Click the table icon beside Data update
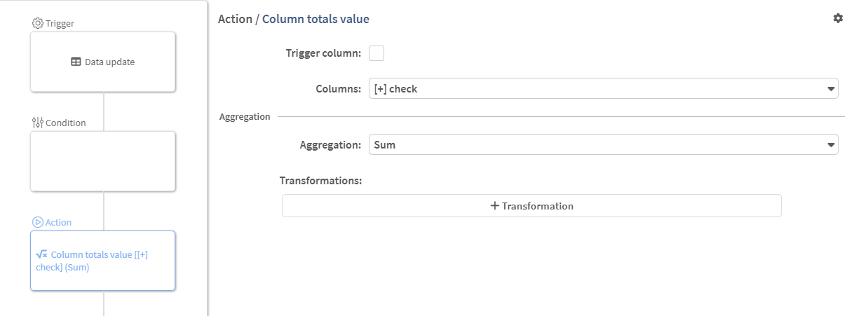 pyautogui.click(x=76, y=62)
